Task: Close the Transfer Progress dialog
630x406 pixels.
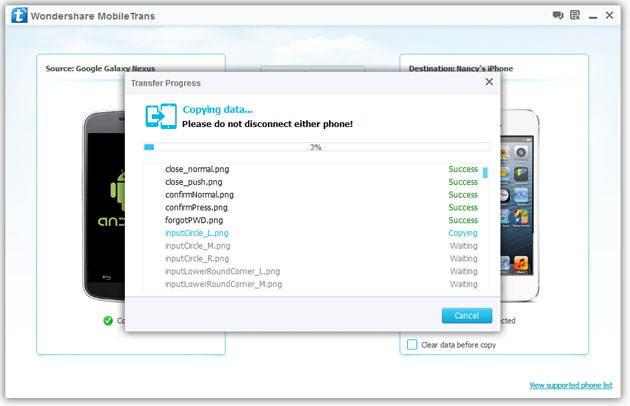Action: [489, 82]
